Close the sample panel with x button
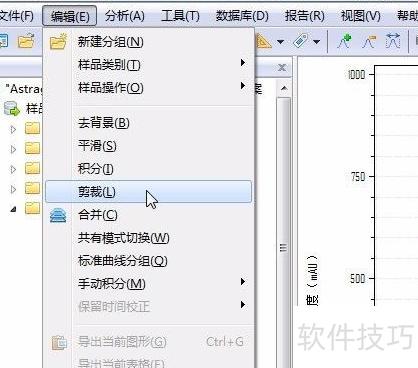The width and height of the screenshot is (418, 368). pyautogui.click(x=282, y=68)
